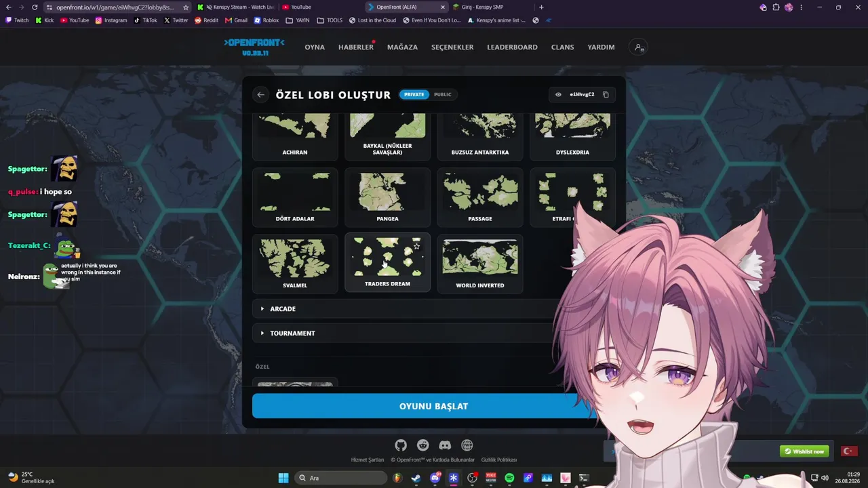Open the Kick bookmark
868x488 pixels.
click(45, 20)
